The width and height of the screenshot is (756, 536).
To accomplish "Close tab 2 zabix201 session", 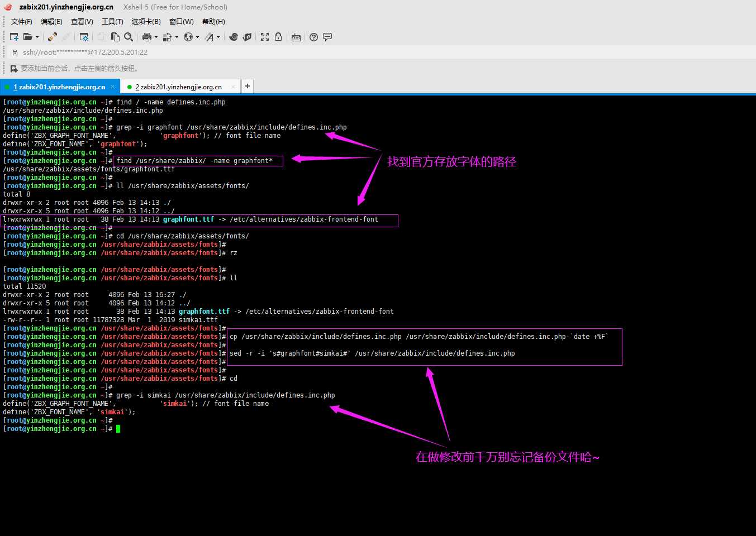I will tap(233, 87).
